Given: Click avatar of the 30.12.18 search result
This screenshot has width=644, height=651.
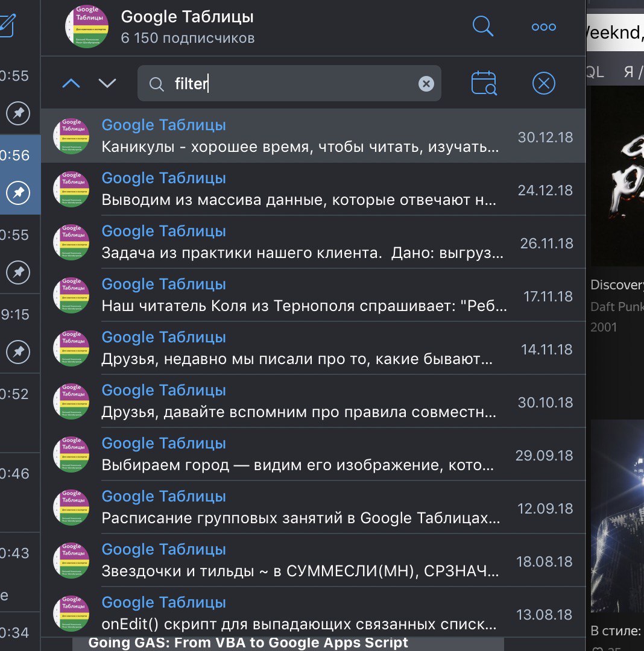Looking at the screenshot, I should [71, 136].
